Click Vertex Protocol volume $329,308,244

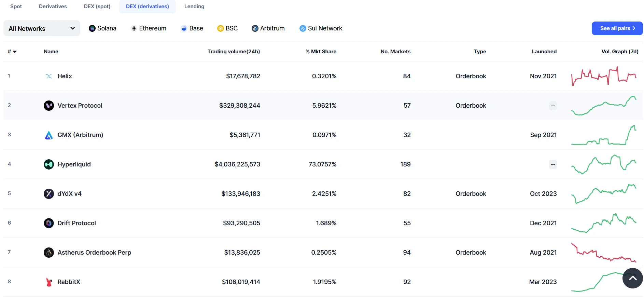point(240,106)
